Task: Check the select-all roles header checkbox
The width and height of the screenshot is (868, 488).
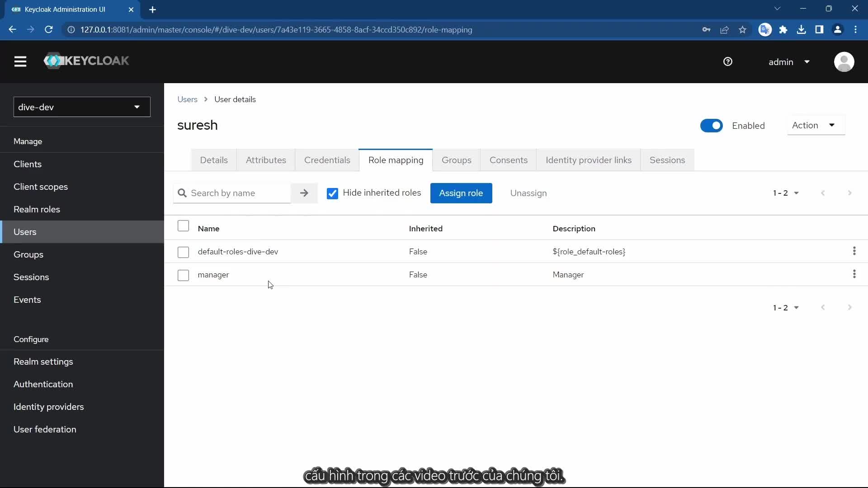Action: coord(183,226)
